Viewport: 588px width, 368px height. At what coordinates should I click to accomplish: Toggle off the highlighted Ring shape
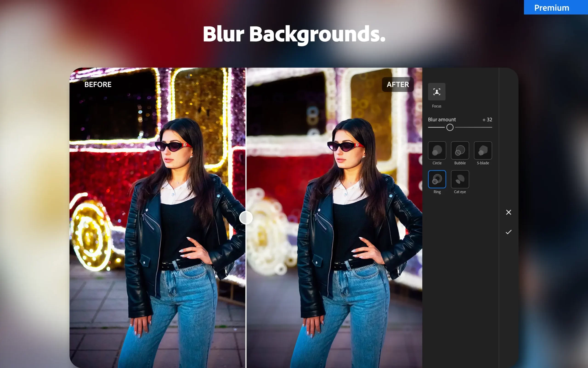pyautogui.click(x=437, y=179)
